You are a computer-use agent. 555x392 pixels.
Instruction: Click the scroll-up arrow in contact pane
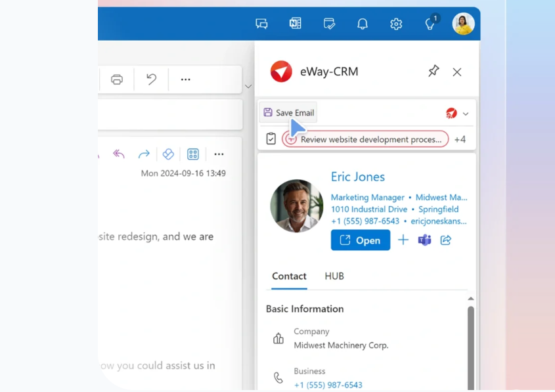coord(471,299)
